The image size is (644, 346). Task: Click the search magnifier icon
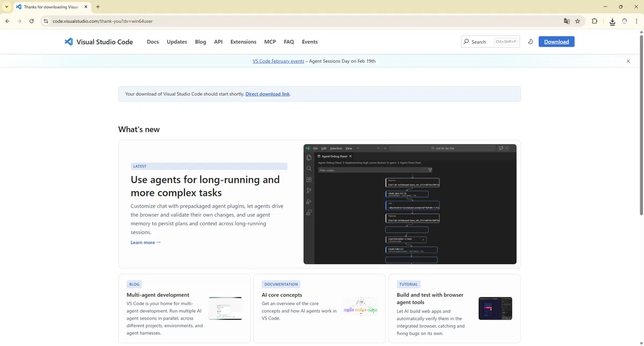pos(466,42)
